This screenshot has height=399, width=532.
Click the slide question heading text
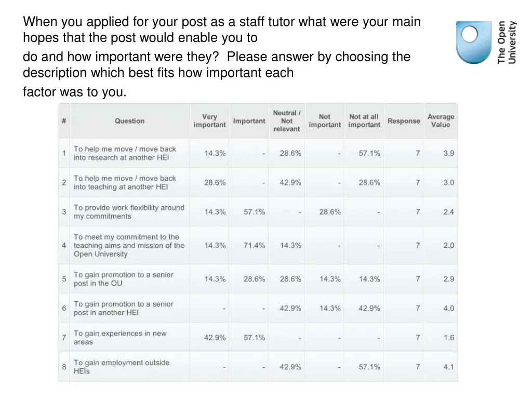coord(222,57)
